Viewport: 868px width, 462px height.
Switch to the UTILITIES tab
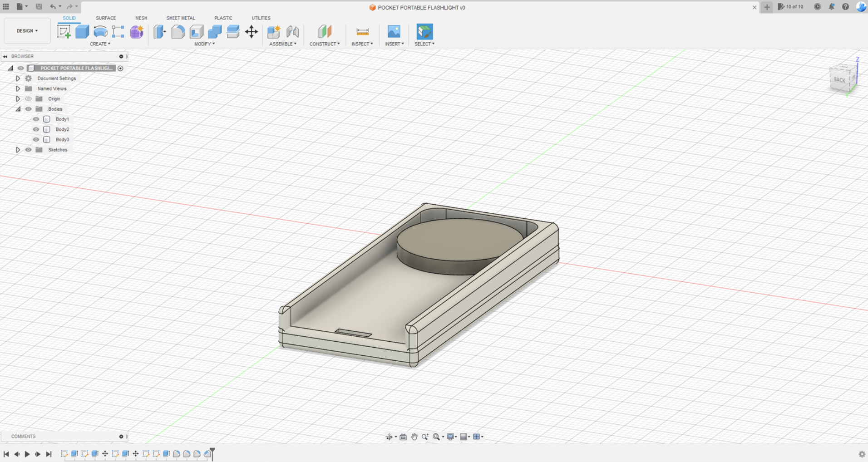pos(261,18)
